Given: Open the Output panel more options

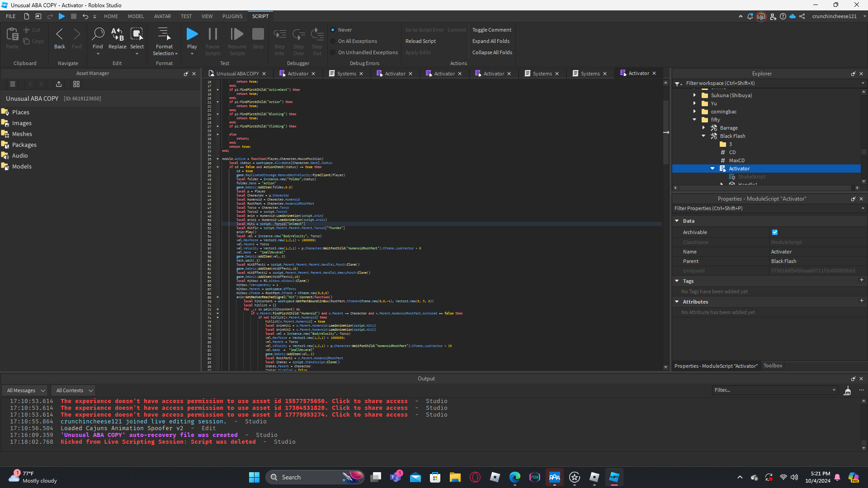Looking at the screenshot, I should pyautogui.click(x=862, y=390).
